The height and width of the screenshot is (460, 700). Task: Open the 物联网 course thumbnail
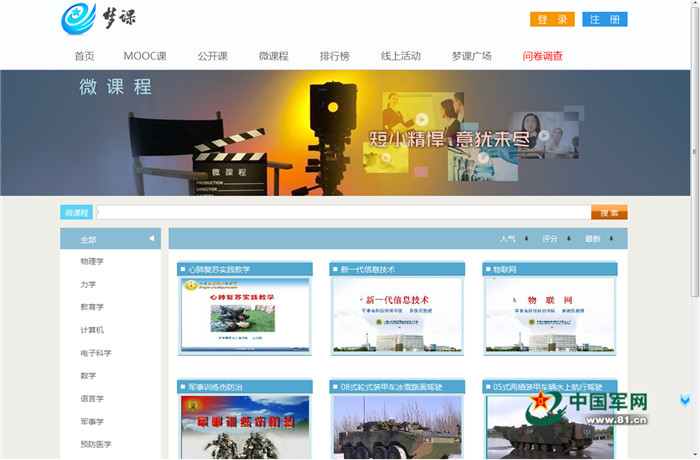(550, 315)
